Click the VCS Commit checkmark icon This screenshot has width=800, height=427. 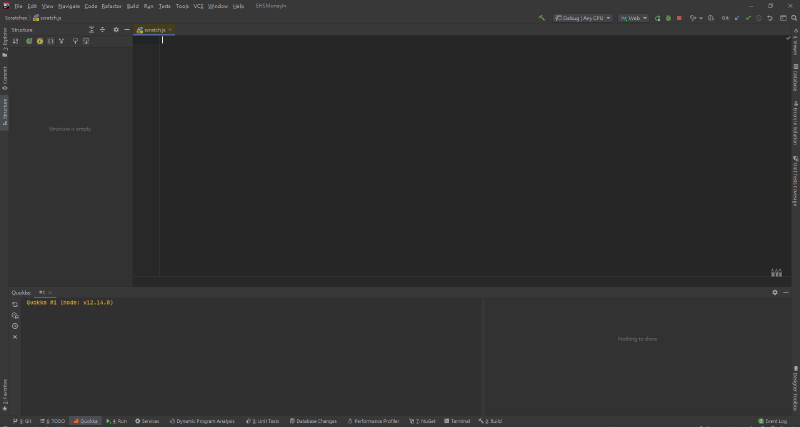point(747,18)
